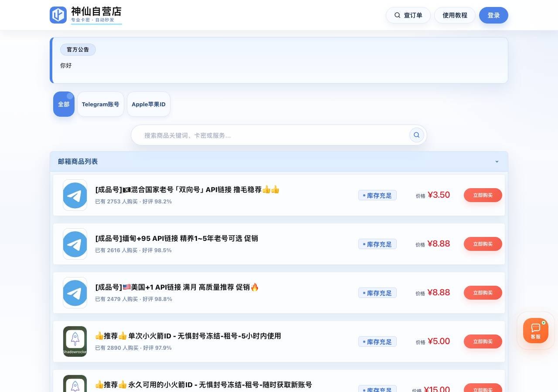Buy the 缅甸+95 API链接 product
The height and width of the screenshot is (392, 558).
[x=483, y=244]
